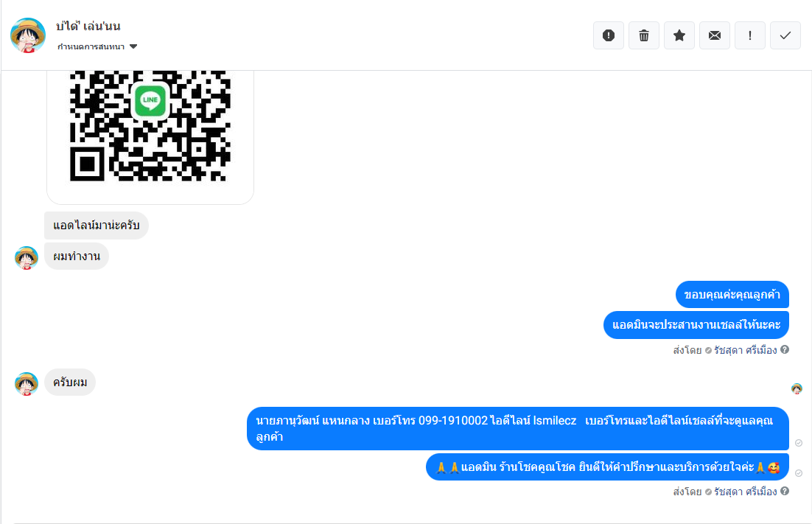Screen dimensions: 812x524
Task: Click the small seen avatar at right
Action: click(x=797, y=388)
